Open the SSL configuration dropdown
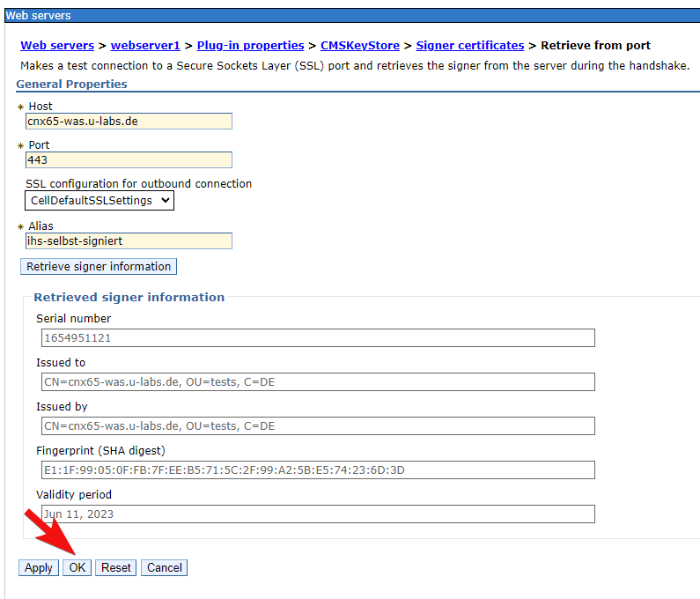This screenshot has height=599, width=700. pos(99,201)
